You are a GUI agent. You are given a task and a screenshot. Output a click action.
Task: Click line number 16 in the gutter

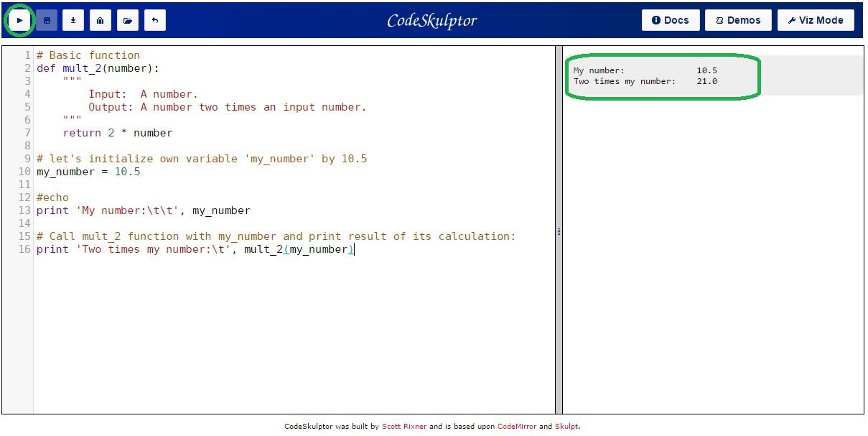24,249
